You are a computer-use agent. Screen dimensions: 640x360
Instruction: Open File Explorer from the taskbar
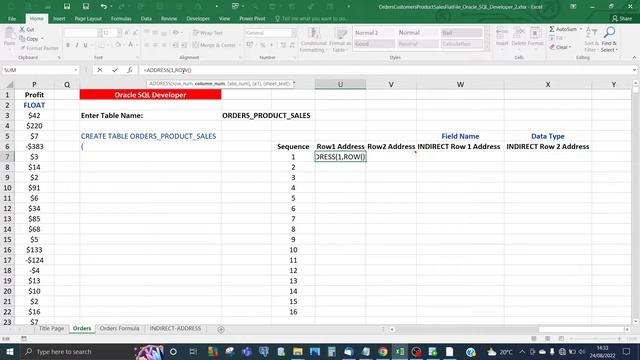click(298, 351)
